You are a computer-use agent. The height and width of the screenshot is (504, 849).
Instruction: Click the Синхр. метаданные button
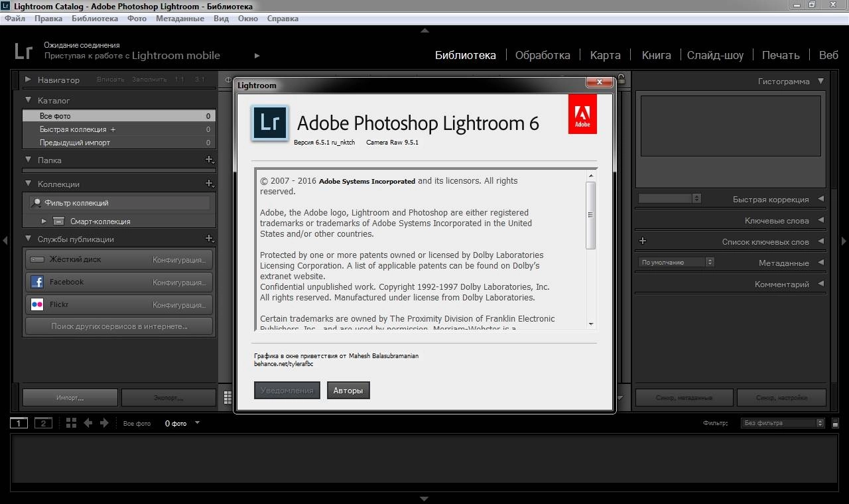pyautogui.click(x=685, y=398)
